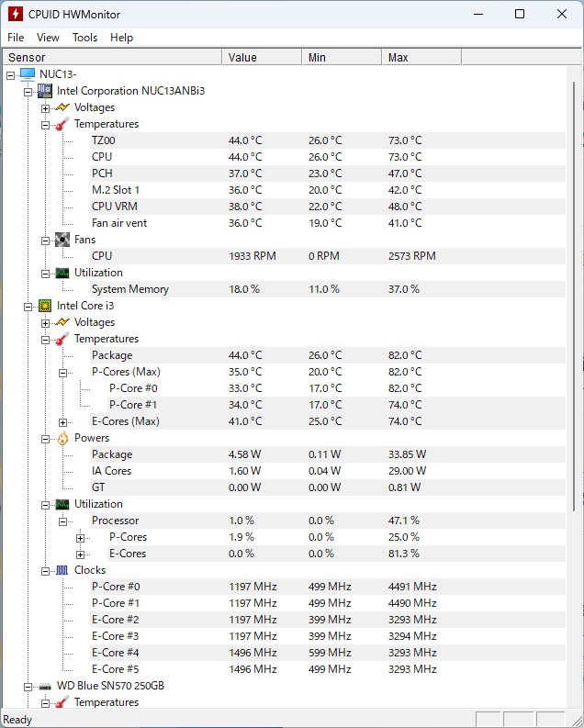
Task: Collapse Intel Core i3 Temperatures node
Action: click(46, 341)
